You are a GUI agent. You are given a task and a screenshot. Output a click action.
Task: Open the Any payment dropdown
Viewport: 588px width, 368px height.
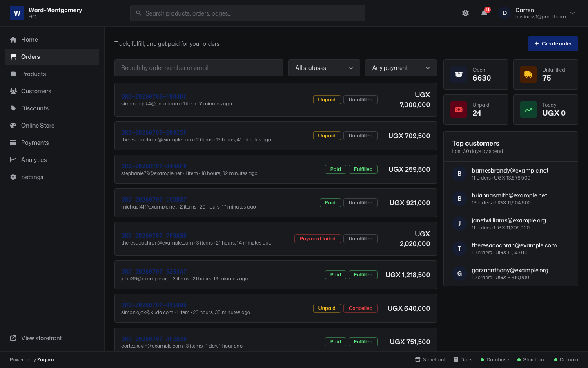point(401,68)
